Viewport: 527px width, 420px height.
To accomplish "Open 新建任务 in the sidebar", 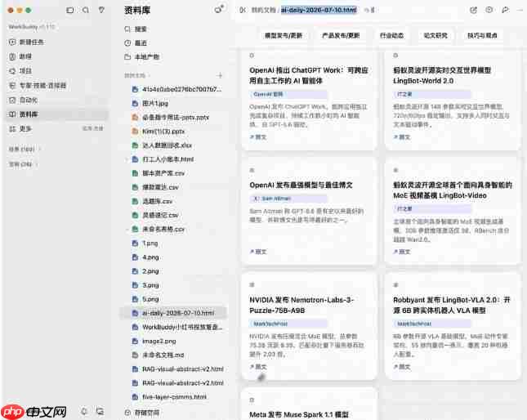I will (57, 42).
